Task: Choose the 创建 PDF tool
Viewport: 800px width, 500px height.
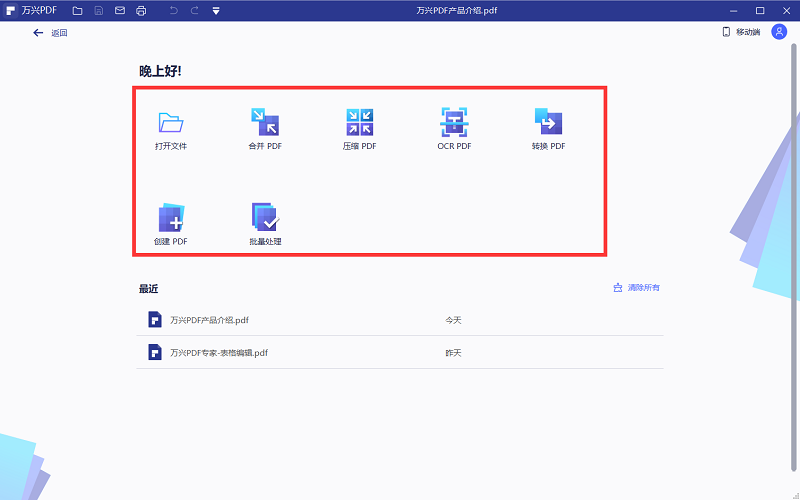Action: point(171,224)
